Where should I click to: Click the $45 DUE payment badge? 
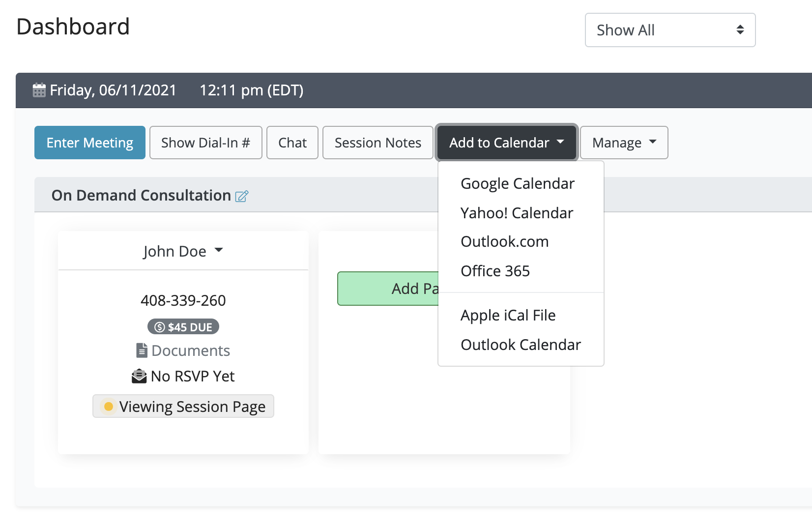183,327
